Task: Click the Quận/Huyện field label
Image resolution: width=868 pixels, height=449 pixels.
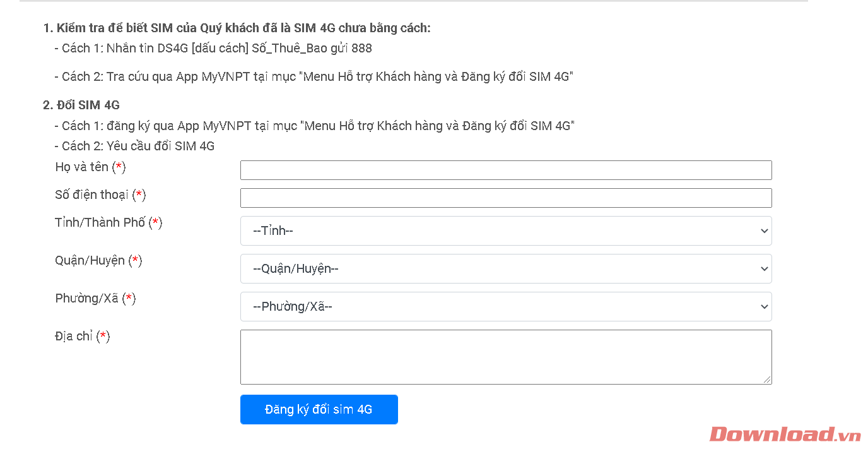Action: (98, 261)
